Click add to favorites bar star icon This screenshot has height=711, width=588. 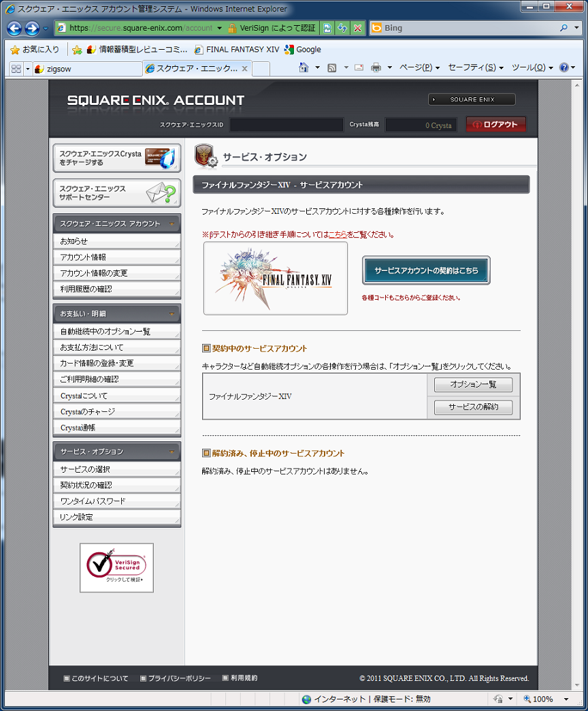point(77,50)
